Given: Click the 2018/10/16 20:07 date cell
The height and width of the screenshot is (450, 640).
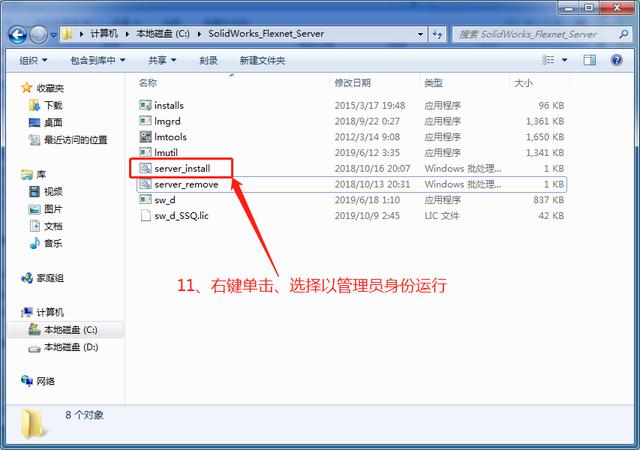Looking at the screenshot, I should click(372, 168).
